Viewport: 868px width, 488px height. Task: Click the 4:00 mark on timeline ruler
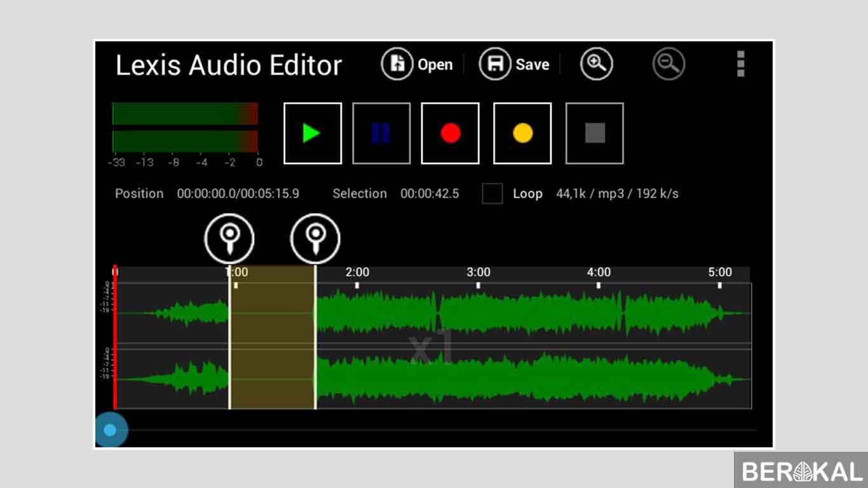coord(599,273)
